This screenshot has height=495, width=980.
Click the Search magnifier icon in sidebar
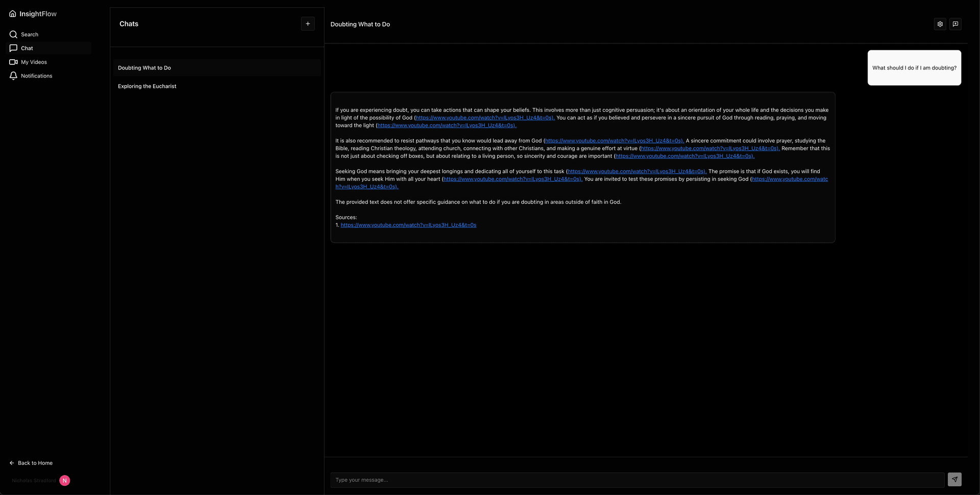point(13,34)
